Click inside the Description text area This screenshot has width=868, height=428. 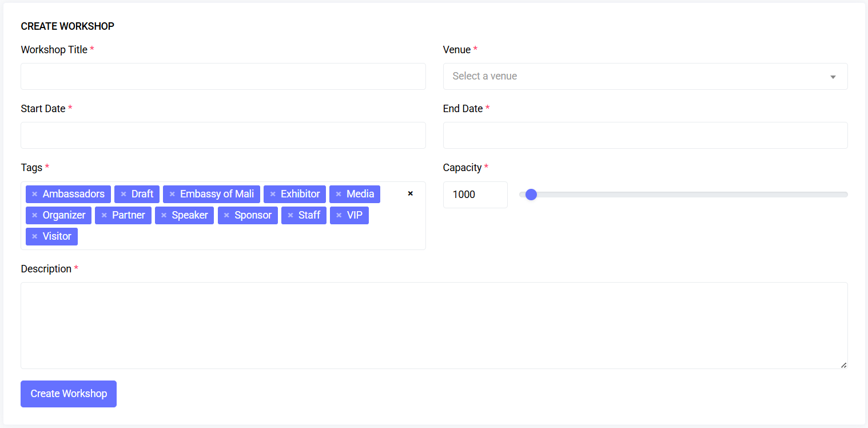click(434, 325)
